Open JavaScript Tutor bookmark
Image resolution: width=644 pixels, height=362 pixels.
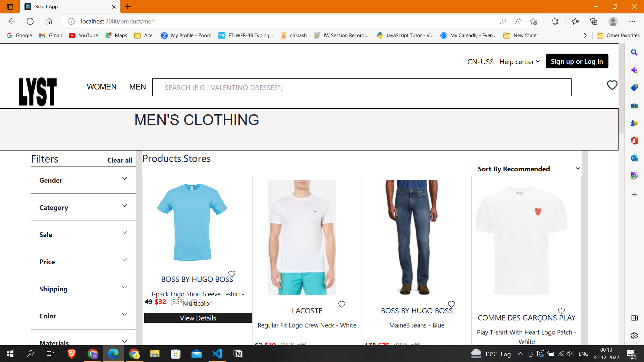coord(405,36)
